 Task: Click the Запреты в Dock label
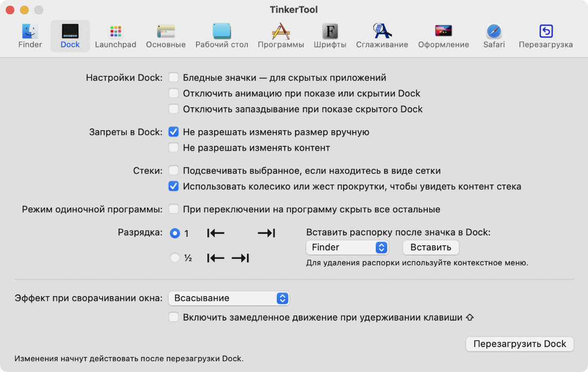coord(125,132)
